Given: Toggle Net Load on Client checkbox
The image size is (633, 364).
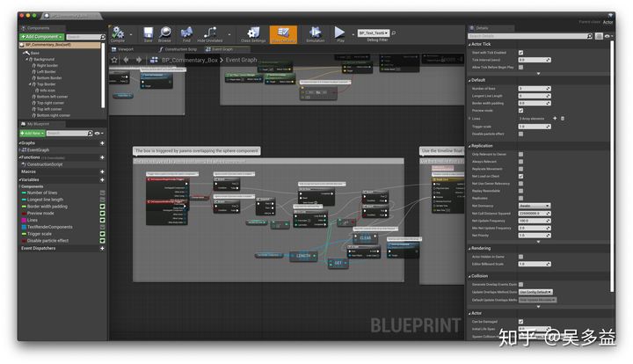Looking at the screenshot, I should tap(520, 176).
